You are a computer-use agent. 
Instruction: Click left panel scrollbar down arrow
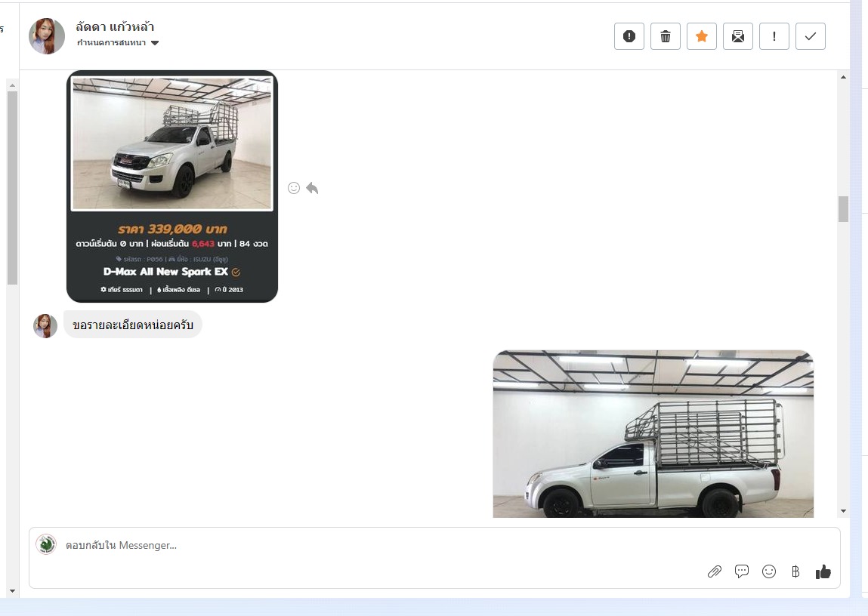(x=12, y=591)
